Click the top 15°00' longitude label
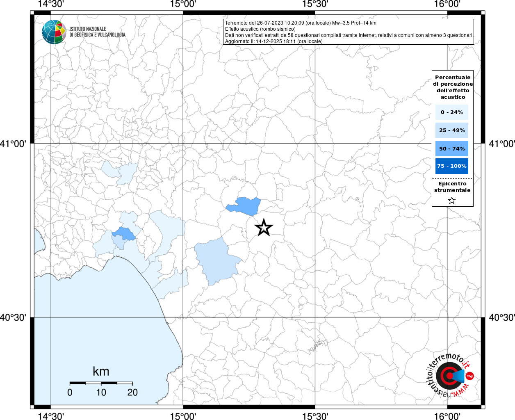 [183, 4]
